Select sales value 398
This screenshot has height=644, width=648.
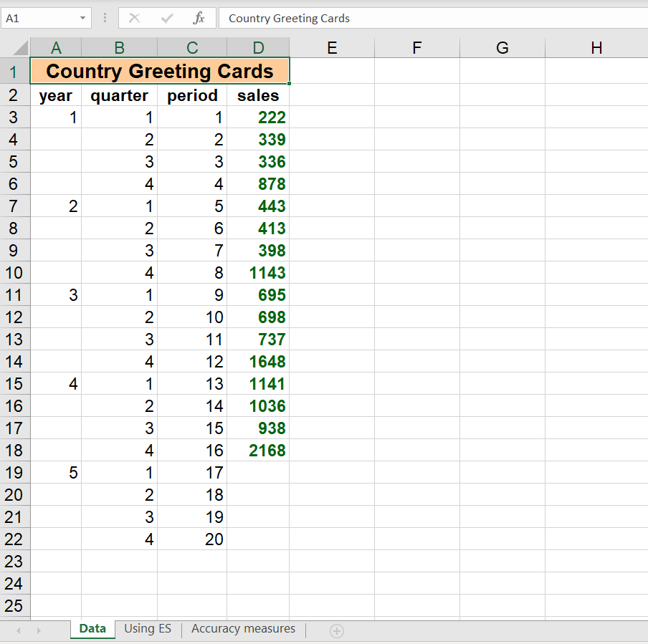click(x=258, y=250)
